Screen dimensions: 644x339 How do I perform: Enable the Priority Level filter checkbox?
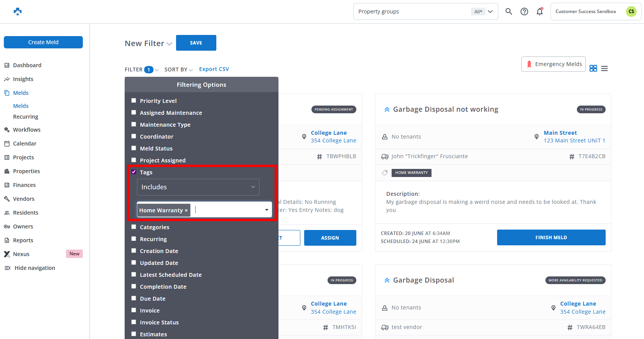(x=134, y=101)
